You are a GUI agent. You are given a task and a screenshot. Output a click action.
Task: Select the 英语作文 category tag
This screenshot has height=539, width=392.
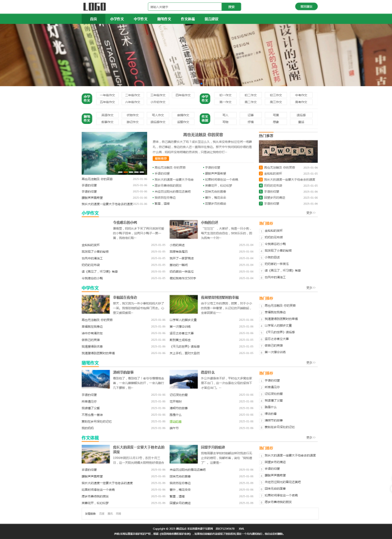coord(107,115)
